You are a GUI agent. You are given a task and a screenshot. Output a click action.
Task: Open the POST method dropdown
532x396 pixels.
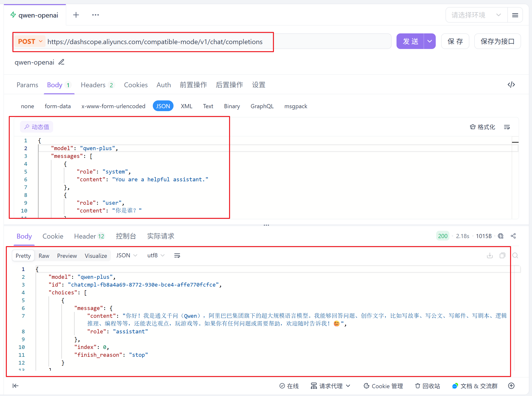tap(30, 41)
